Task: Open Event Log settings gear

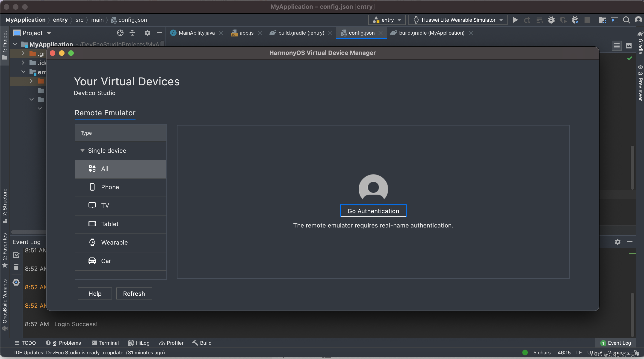Action: coord(617,242)
